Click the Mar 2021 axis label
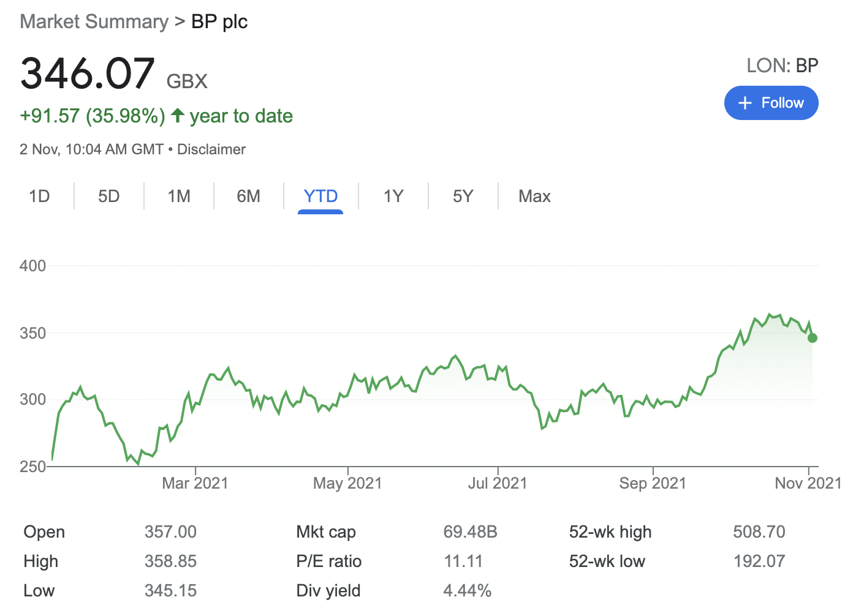 pyautogui.click(x=195, y=484)
